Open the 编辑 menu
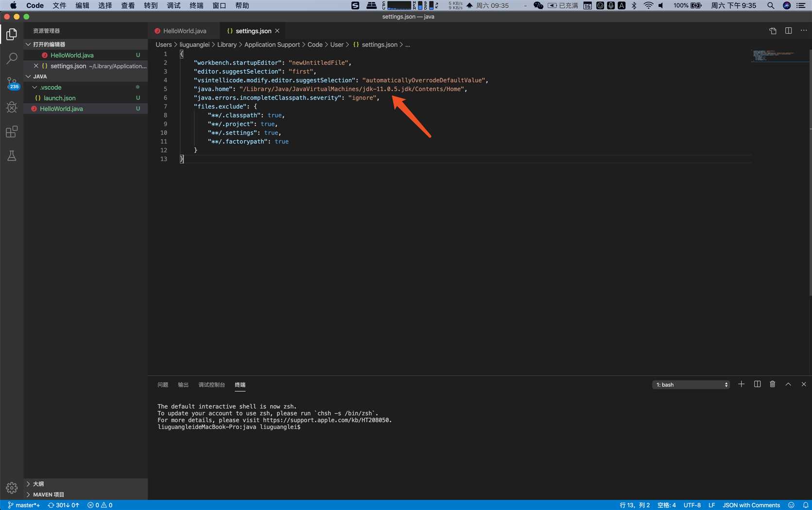812x510 pixels. [82, 5]
